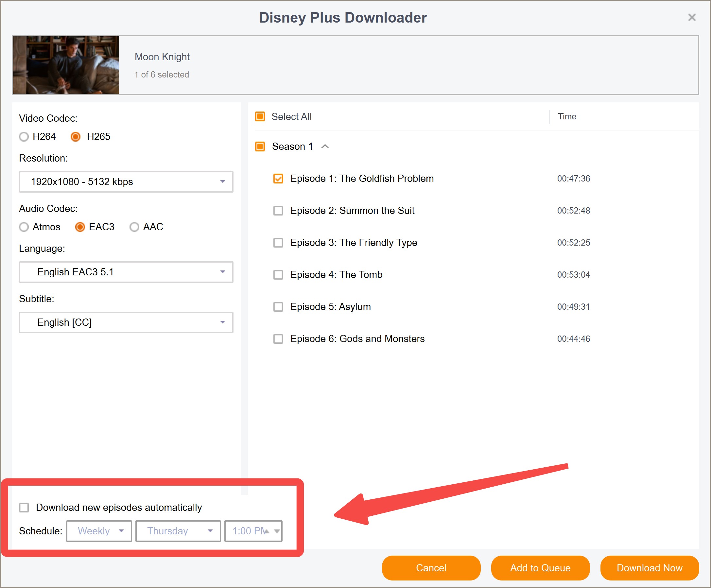Toggle the Season 1 checkbox
This screenshot has width=711, height=588.
[260, 147]
